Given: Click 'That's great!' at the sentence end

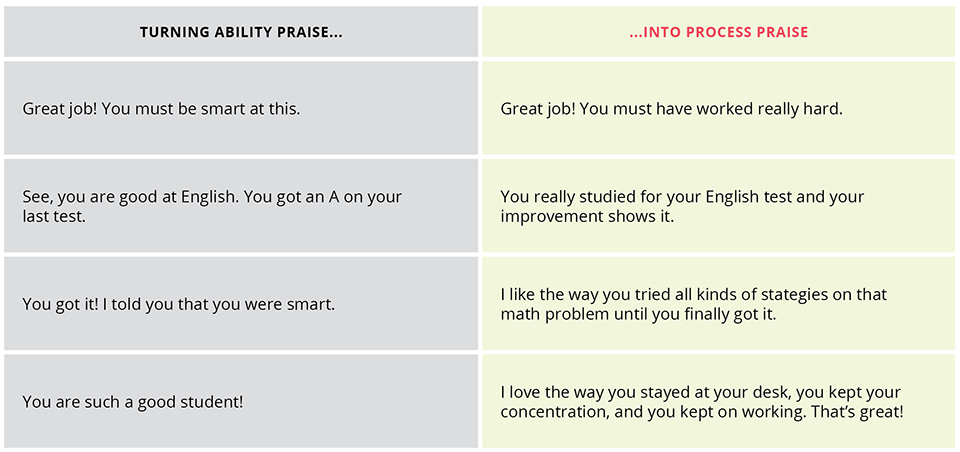Looking at the screenshot, I should 857,412.
